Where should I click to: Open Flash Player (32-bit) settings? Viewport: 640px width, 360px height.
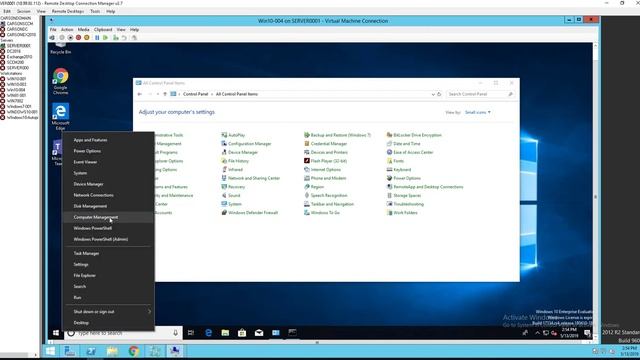point(325,161)
